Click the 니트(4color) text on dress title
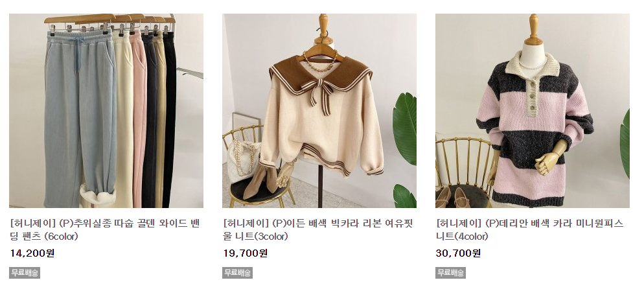This screenshot has height=291, width=644. click(462, 237)
